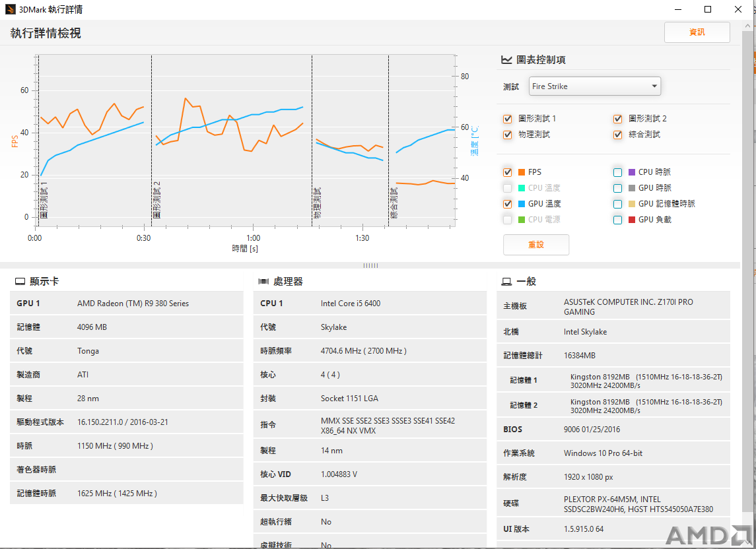
Task: Click the 1150 MHz ( 990 MHz ) value
Action: coord(116,446)
